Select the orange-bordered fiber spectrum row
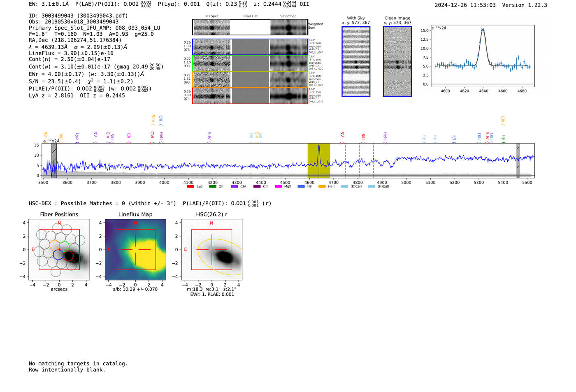This screenshot has width=576, height=392. 250,79
